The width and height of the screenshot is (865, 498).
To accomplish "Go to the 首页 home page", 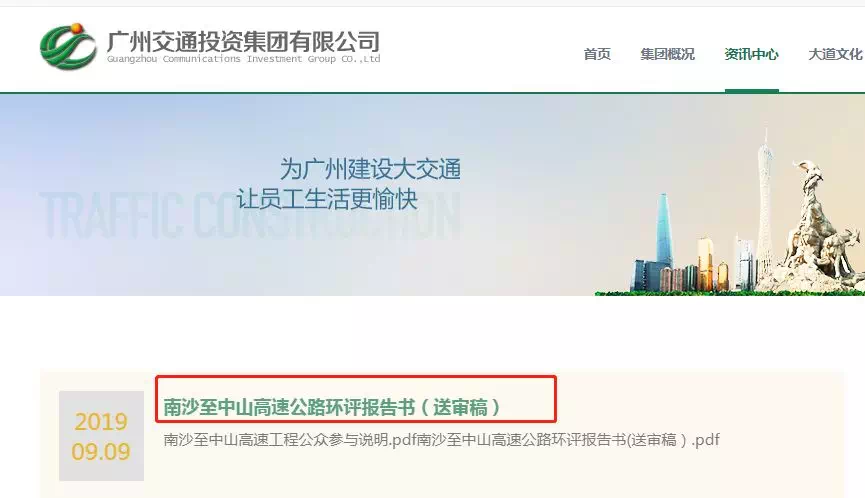I will pyautogui.click(x=597, y=54).
